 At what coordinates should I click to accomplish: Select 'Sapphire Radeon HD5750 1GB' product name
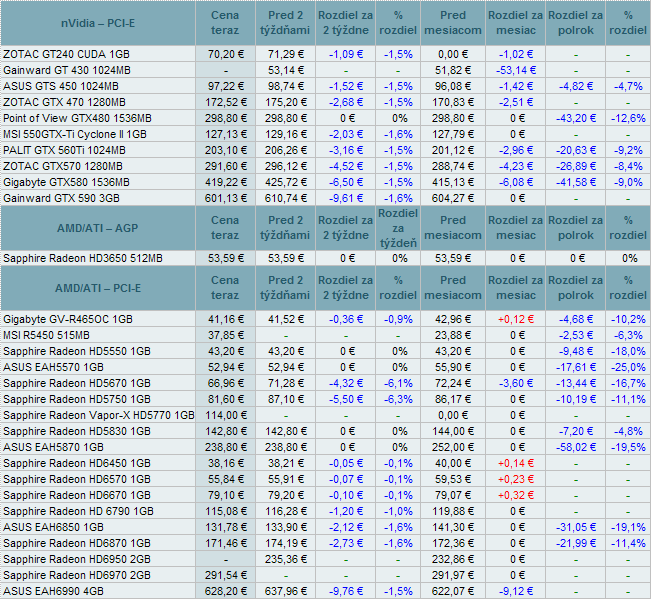coord(77,399)
